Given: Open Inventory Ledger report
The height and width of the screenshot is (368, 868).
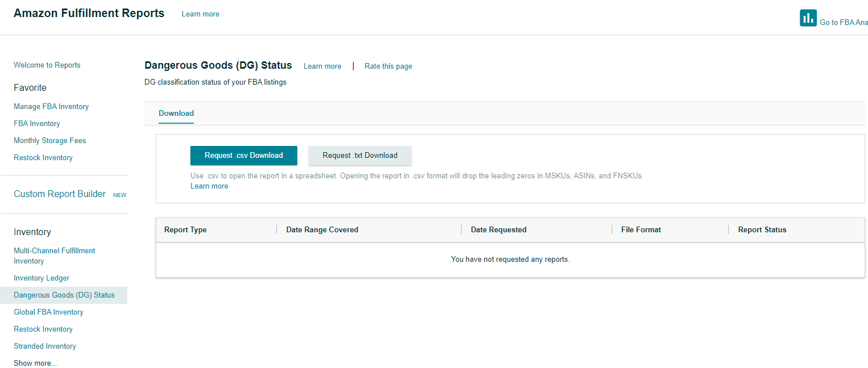Looking at the screenshot, I should (x=41, y=278).
